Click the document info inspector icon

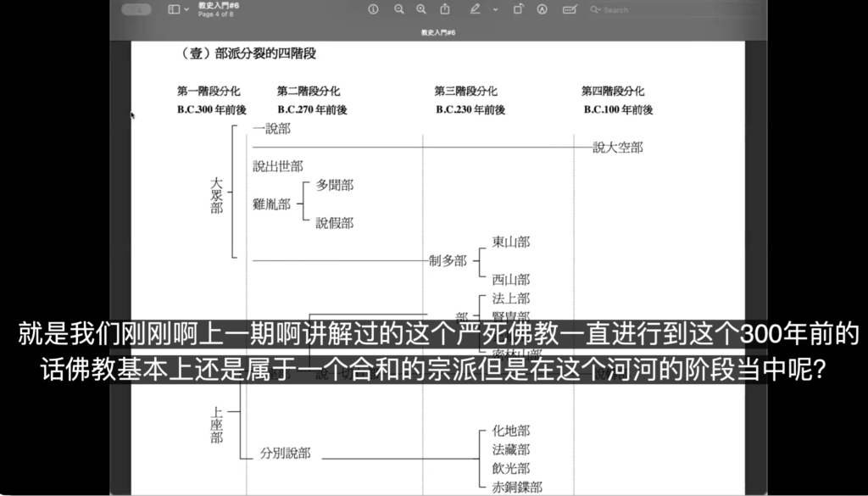pyautogui.click(x=372, y=9)
